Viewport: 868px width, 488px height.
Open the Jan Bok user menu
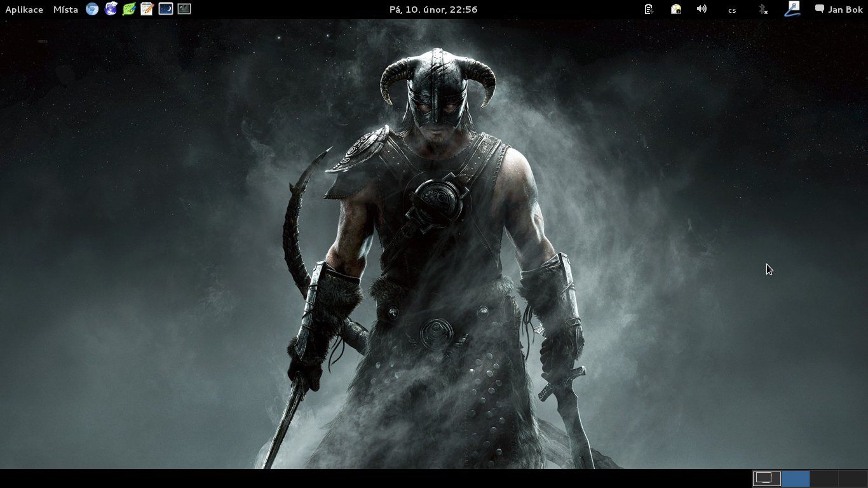tap(839, 10)
